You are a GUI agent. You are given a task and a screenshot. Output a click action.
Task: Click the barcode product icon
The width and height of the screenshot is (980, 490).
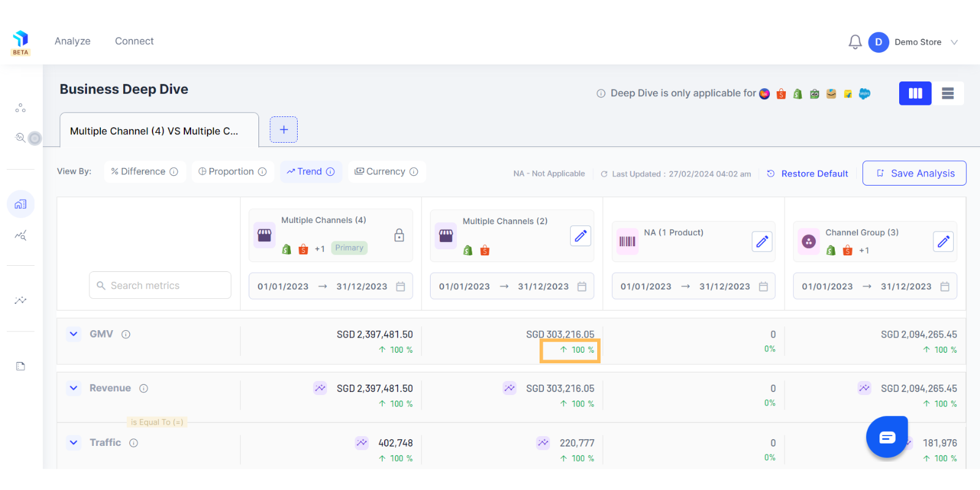(x=627, y=241)
